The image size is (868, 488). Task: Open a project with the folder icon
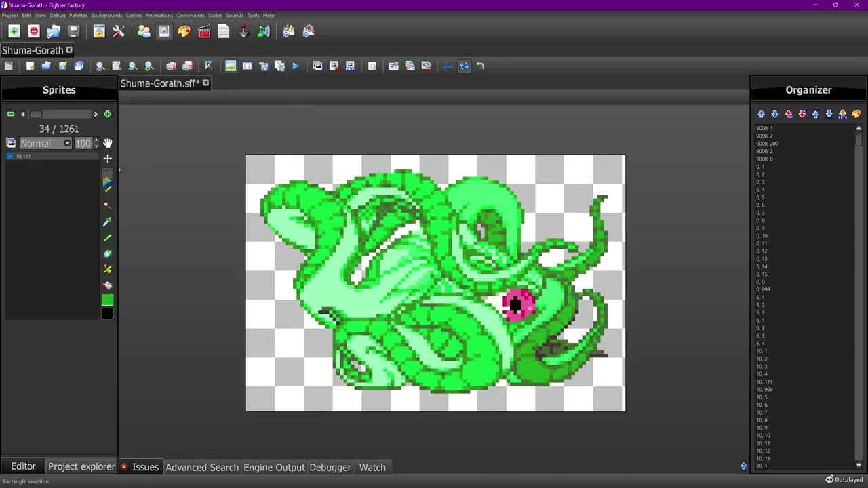54,31
